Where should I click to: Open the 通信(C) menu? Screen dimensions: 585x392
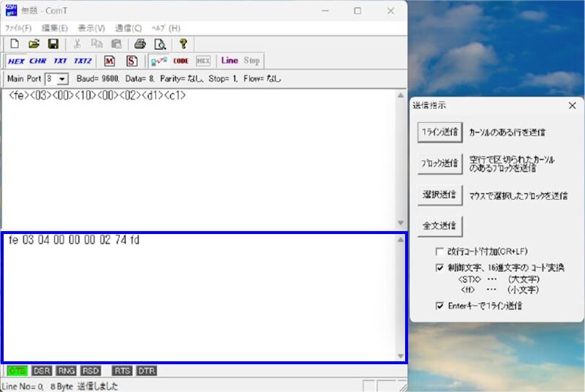click(x=128, y=28)
